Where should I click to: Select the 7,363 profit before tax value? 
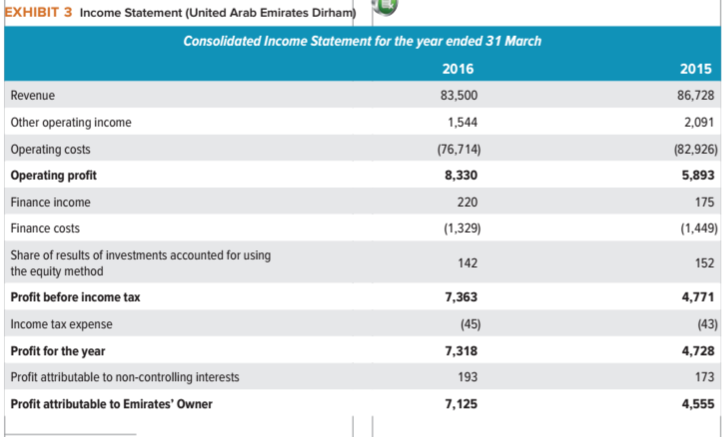(461, 297)
